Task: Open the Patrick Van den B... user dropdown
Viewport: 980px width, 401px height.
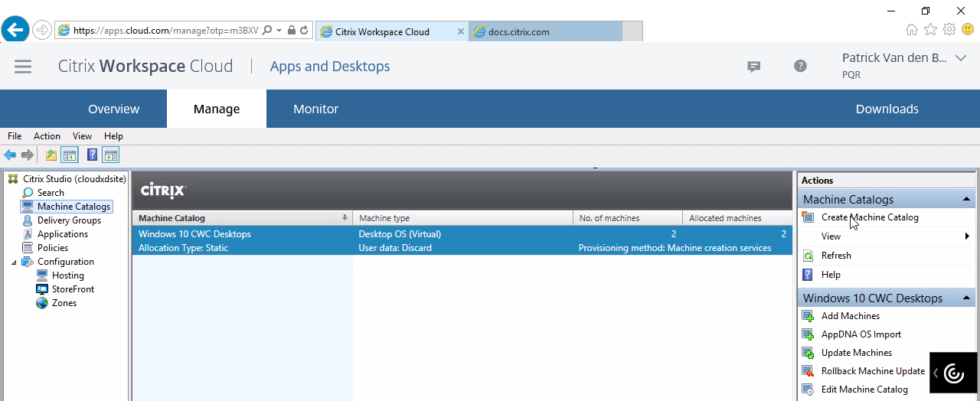Action: [961, 58]
